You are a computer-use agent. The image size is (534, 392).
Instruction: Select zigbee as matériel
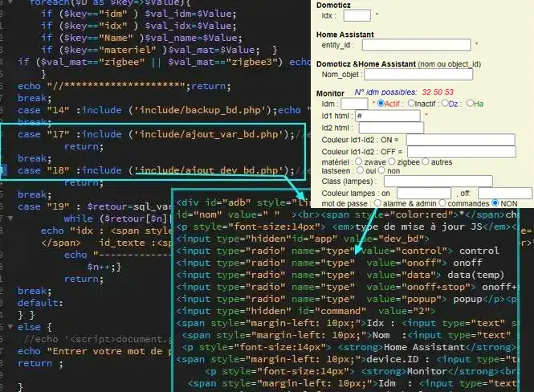click(x=392, y=161)
